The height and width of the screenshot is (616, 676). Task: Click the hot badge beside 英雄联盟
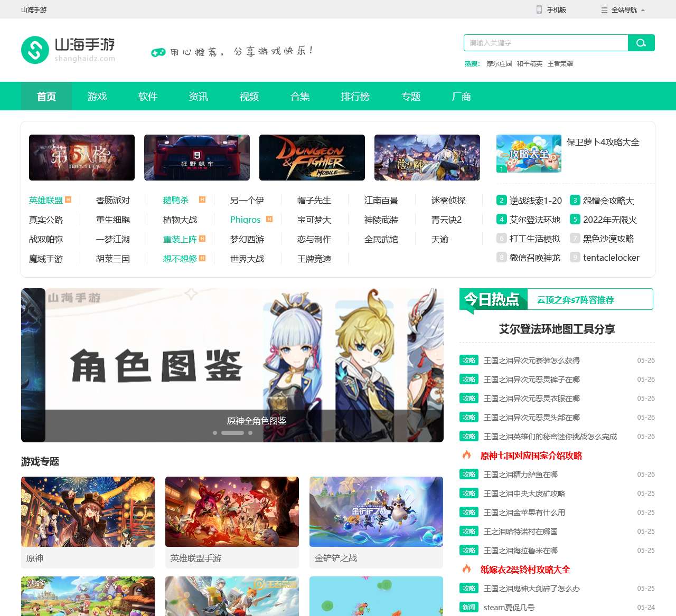68,200
